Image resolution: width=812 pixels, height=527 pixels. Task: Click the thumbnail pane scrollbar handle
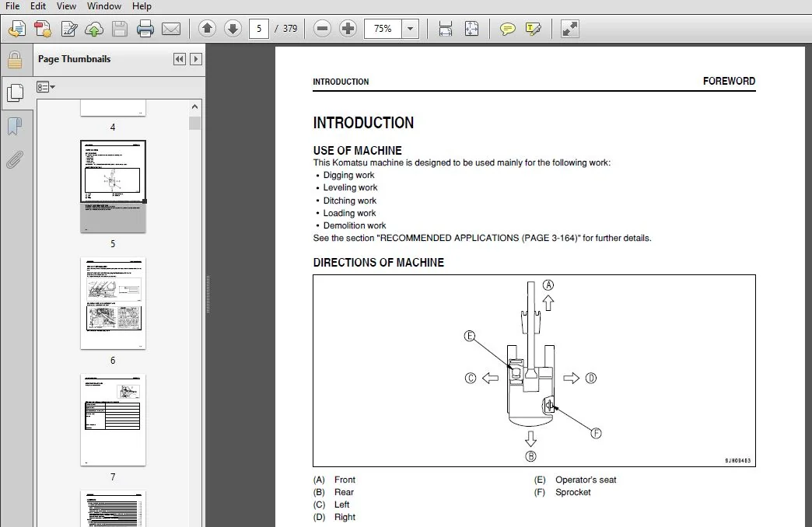[x=194, y=124]
